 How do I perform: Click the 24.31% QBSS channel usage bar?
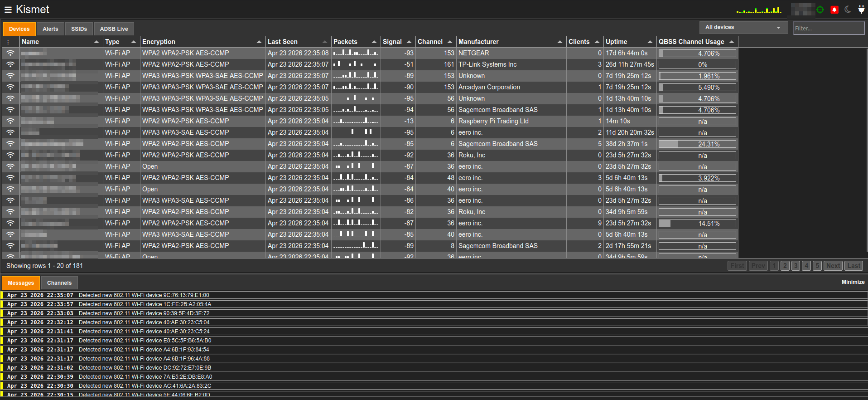tap(697, 144)
